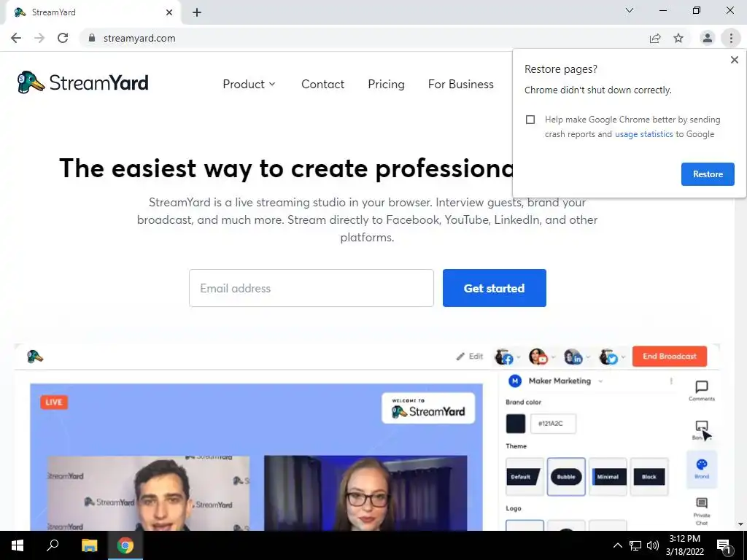Select the Block theme
Viewport: 747px width, 560px height.
pyautogui.click(x=649, y=477)
